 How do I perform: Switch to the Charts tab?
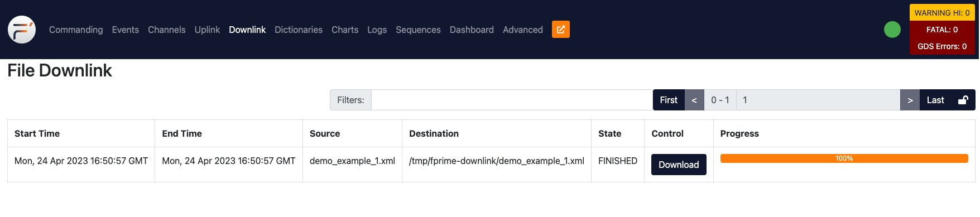pyautogui.click(x=345, y=30)
